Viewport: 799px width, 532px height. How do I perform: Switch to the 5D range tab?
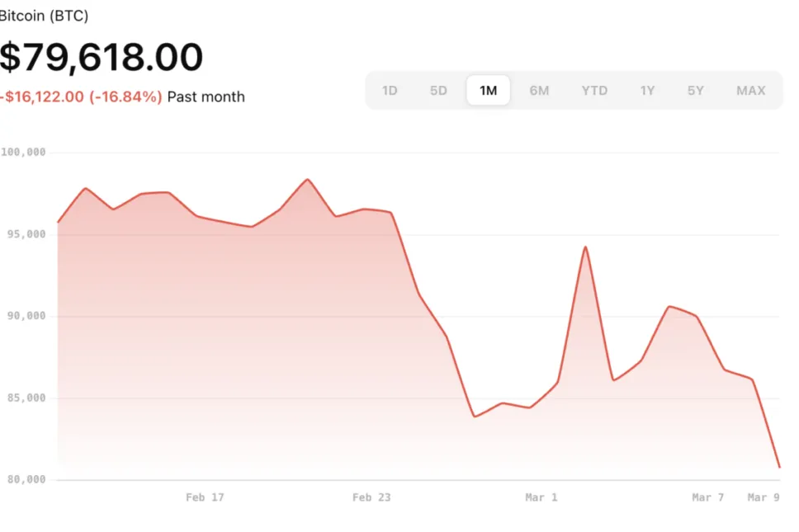pos(438,91)
